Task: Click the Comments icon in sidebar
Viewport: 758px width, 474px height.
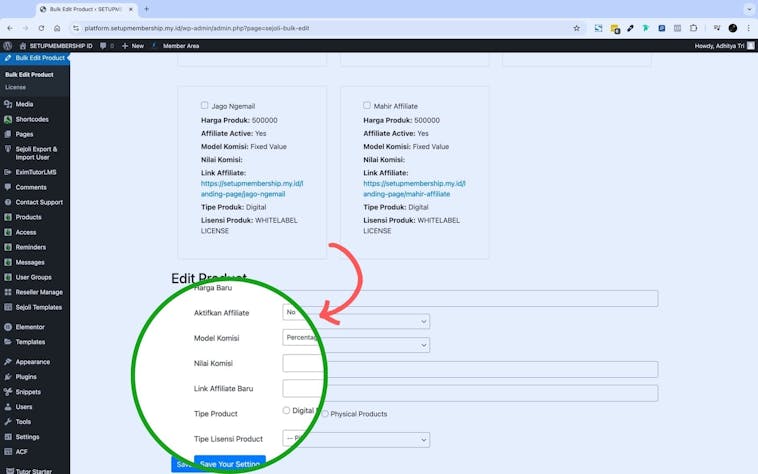Action: [x=8, y=187]
